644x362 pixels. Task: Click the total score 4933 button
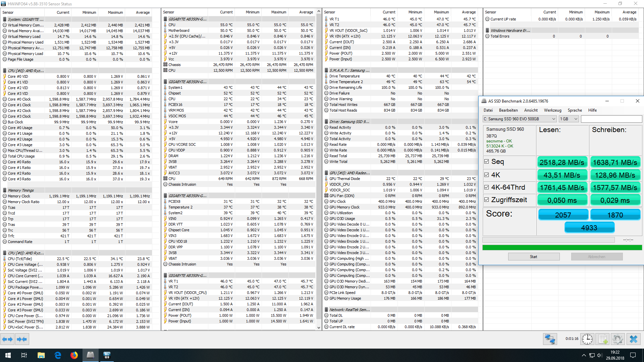coord(589,228)
